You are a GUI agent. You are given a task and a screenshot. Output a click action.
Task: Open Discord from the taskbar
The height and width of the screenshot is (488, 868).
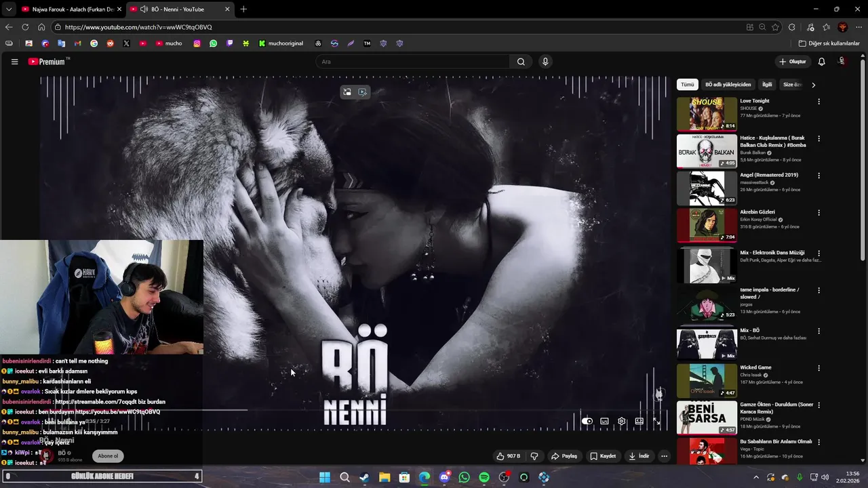[444, 477]
